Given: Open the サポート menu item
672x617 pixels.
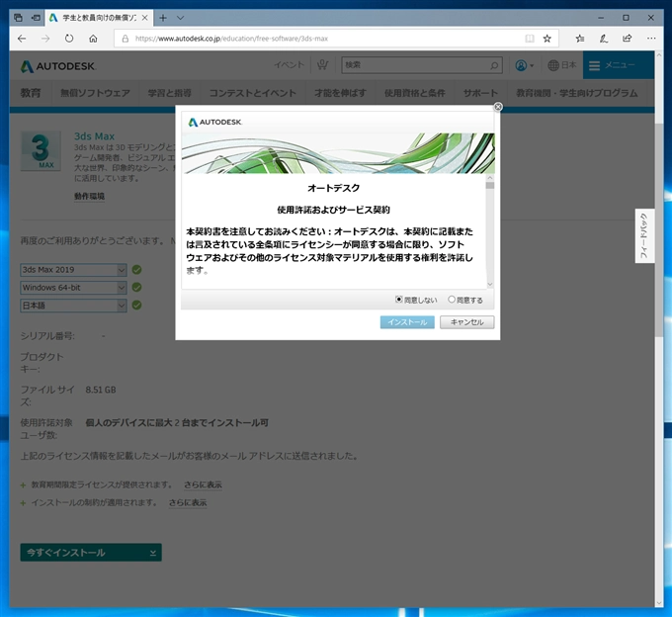Looking at the screenshot, I should (x=480, y=93).
